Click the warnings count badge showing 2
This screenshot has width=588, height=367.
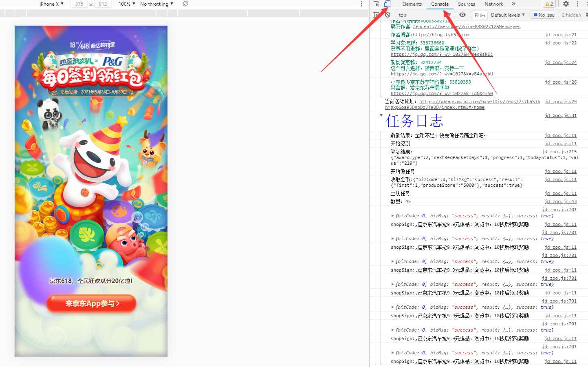[x=549, y=4]
